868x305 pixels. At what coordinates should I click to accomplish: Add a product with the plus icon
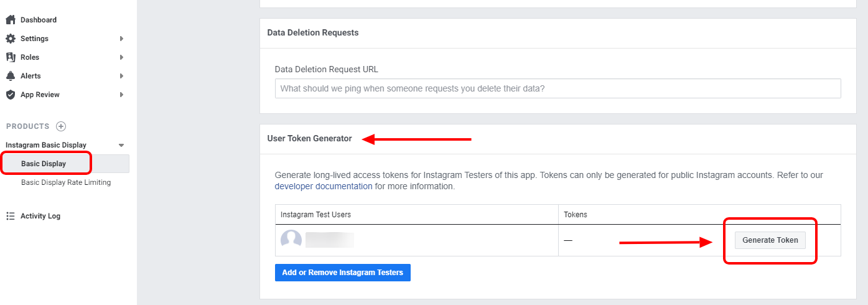coord(61,126)
